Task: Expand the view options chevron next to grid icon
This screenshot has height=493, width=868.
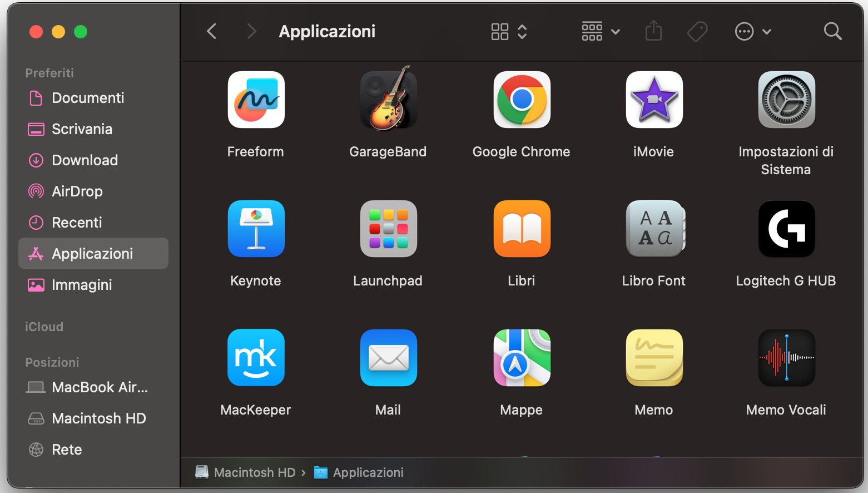Action: tap(522, 31)
